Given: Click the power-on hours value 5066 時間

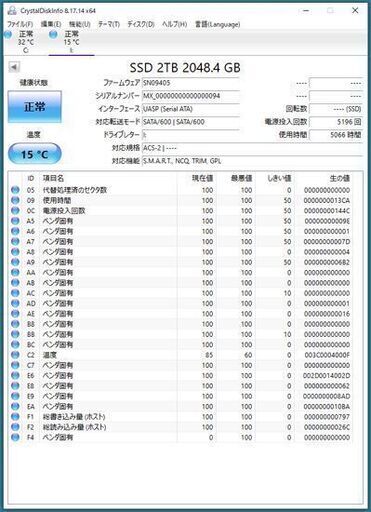Looking at the screenshot, I should pyautogui.click(x=336, y=135).
